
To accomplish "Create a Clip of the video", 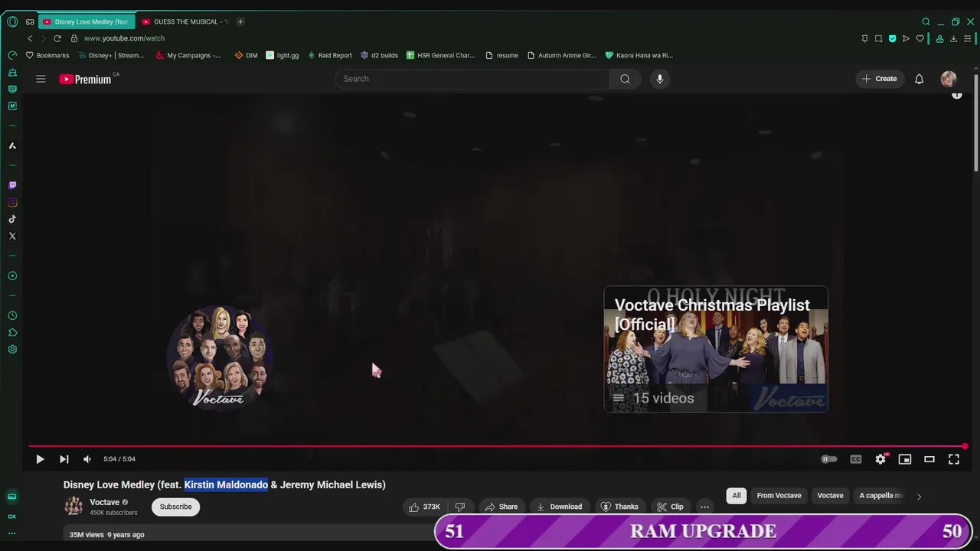I will [670, 507].
